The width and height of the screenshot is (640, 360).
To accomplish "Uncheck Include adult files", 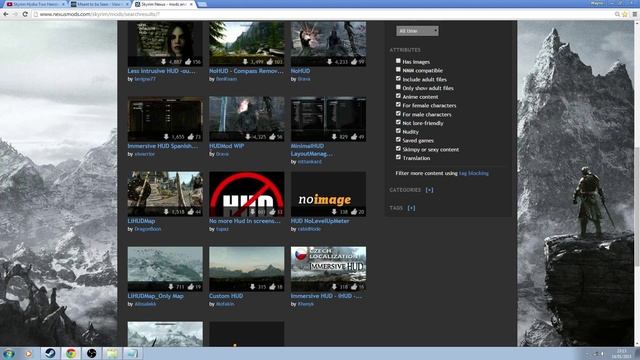I will [x=398, y=78].
